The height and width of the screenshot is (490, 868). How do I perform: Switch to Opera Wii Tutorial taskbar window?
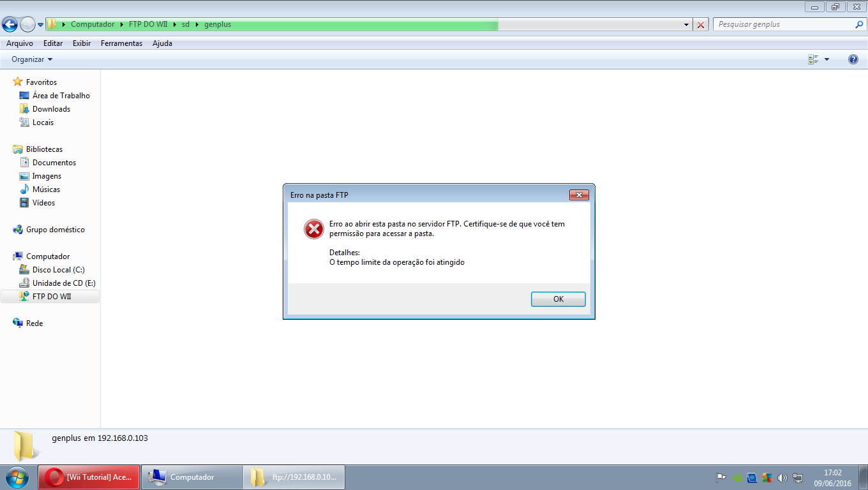click(89, 477)
